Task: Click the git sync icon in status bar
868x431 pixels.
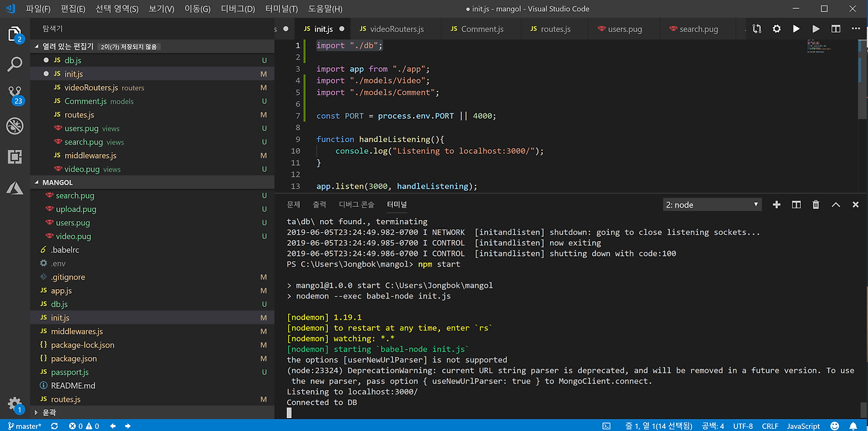Action: tap(54, 426)
